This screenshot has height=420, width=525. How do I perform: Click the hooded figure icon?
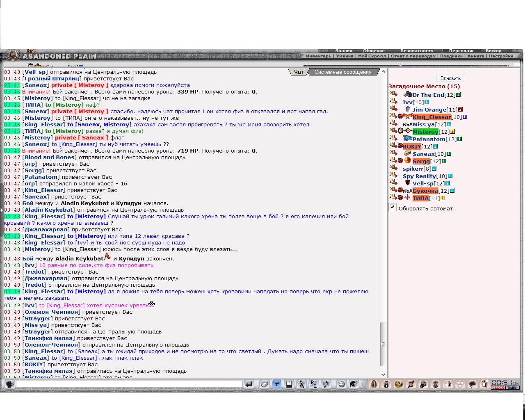tap(374, 384)
